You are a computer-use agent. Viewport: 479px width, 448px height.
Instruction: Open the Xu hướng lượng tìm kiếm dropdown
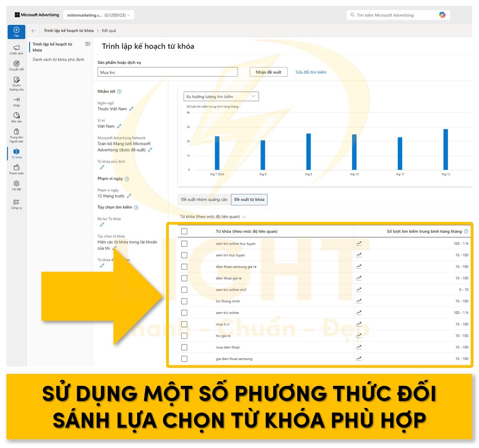pos(221,97)
